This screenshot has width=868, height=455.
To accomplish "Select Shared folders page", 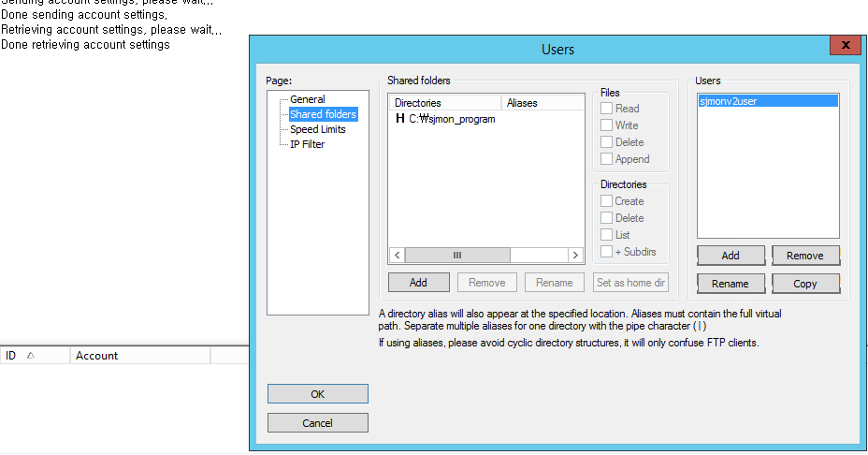I will click(x=323, y=114).
